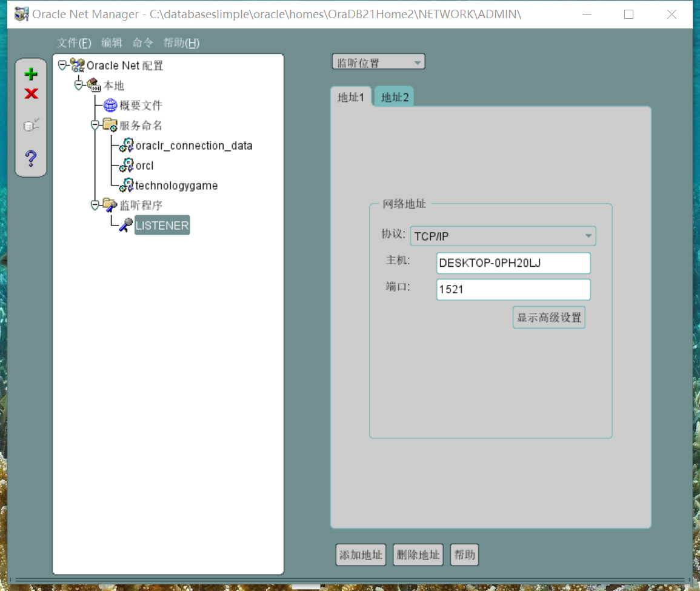Select the Oracle Net 配置 label
Screen dimensions: 700x591
pos(125,65)
